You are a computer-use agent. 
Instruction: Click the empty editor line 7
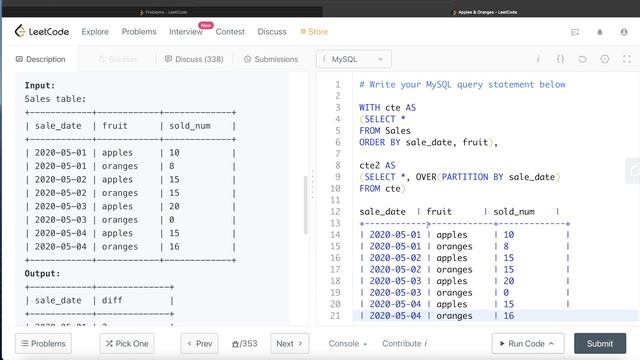[495, 154]
